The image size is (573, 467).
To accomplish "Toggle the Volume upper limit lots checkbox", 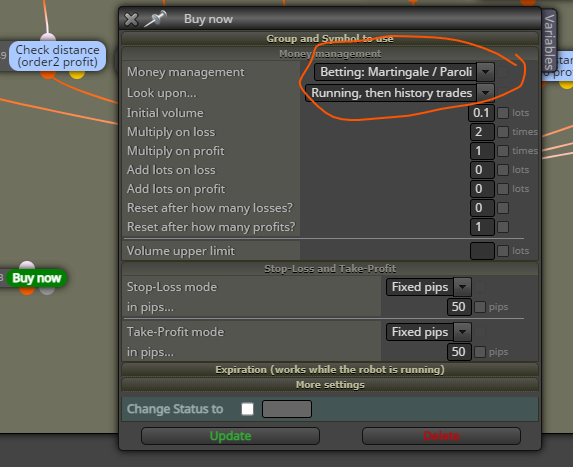I will point(503,251).
